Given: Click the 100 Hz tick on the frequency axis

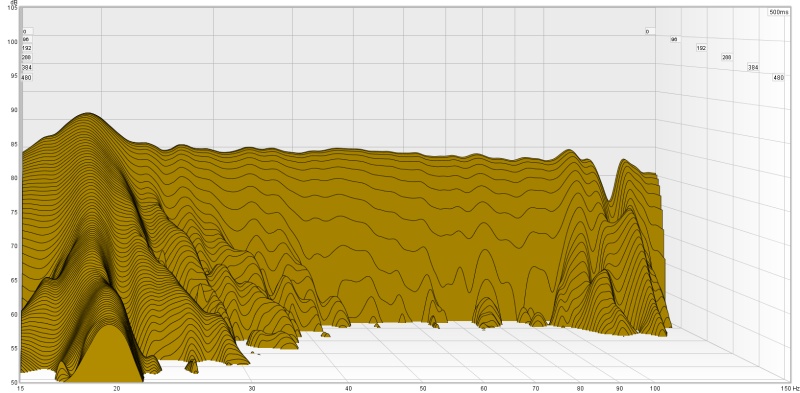Looking at the screenshot, I should point(655,388).
